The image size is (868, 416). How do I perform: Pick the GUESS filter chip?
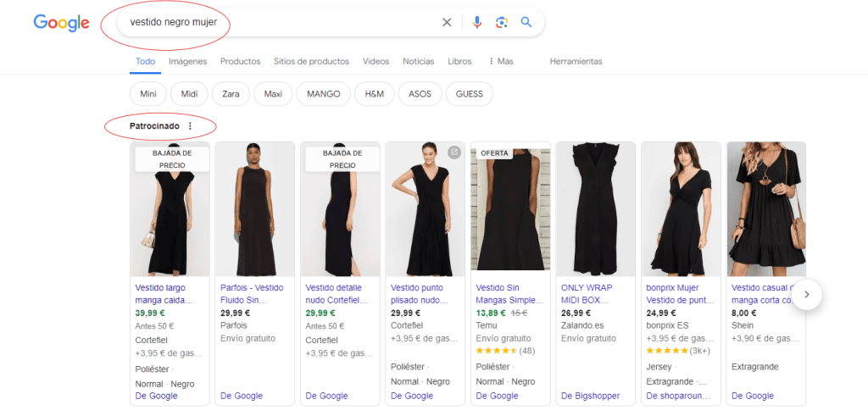[470, 94]
